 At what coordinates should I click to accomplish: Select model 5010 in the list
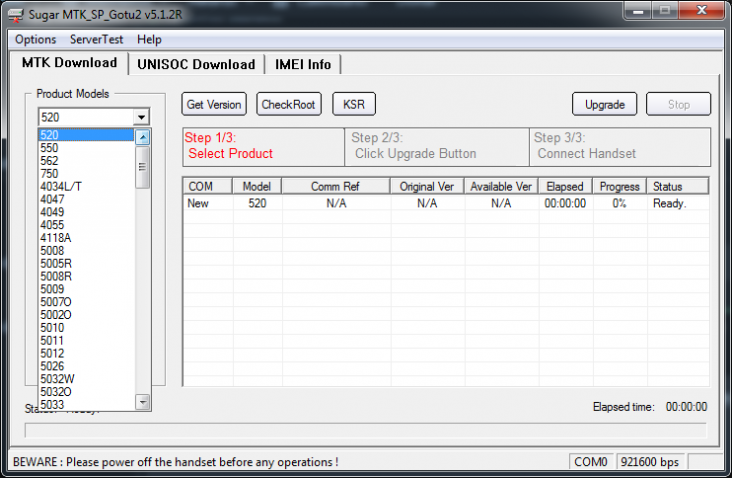[86, 328]
